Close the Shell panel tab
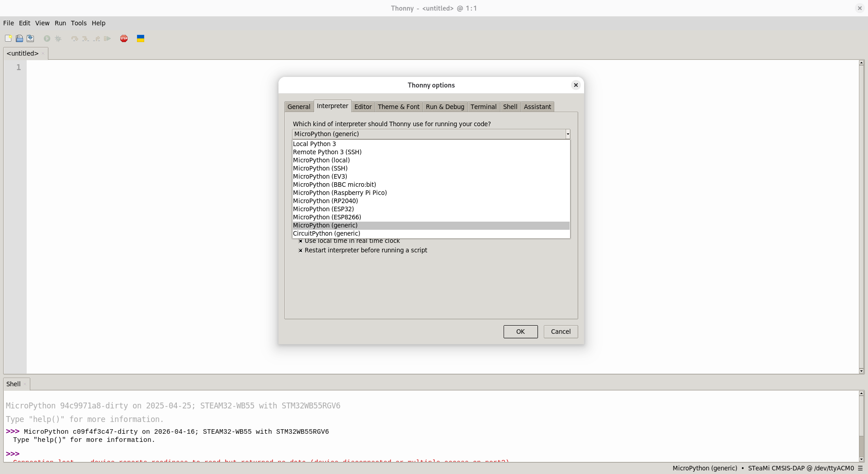Viewport: 868px width, 474px height. [x=25, y=384]
